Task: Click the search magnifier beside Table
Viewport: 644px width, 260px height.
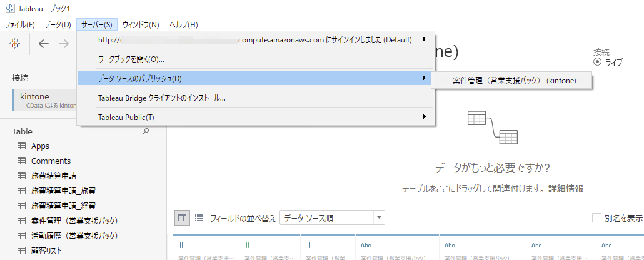Action: tap(146, 131)
